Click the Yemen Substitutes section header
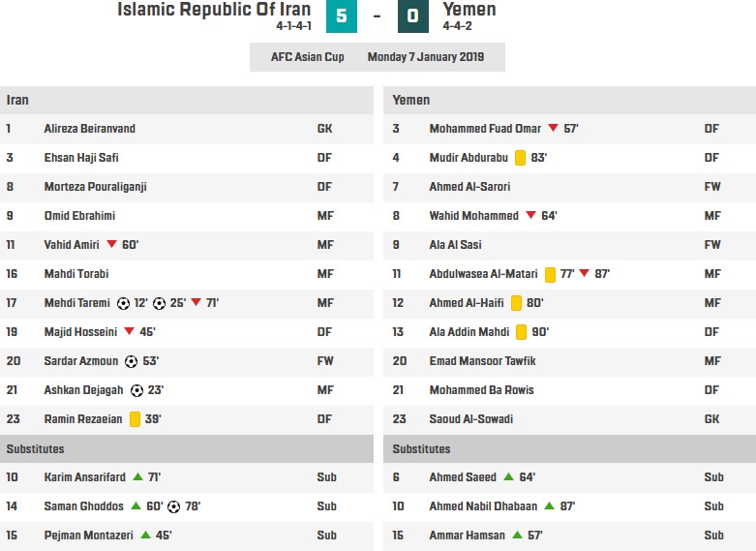 click(x=569, y=448)
